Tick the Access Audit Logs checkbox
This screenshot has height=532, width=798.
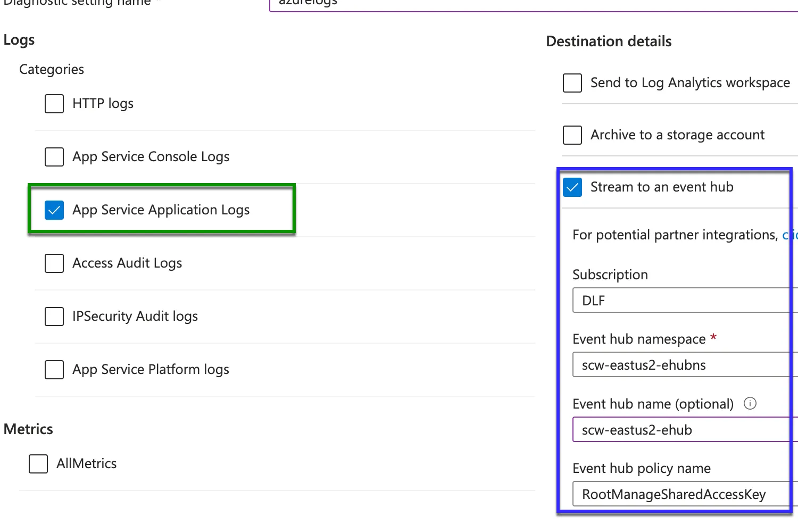54,263
